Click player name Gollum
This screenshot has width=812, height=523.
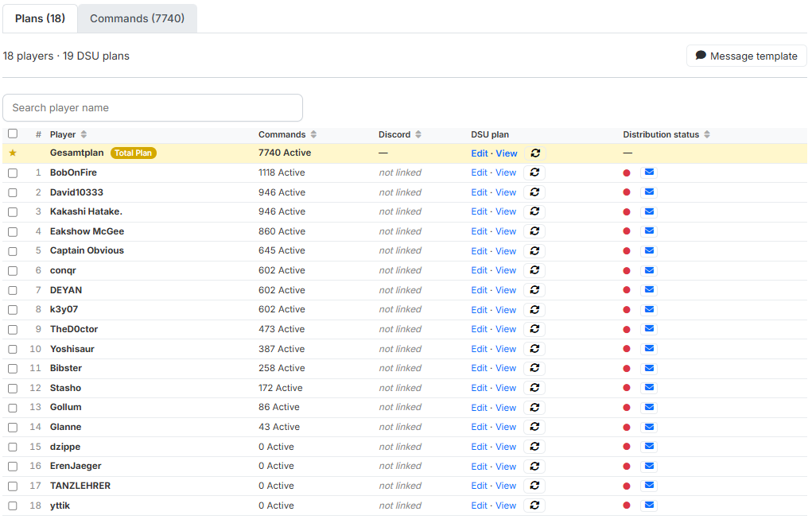[x=66, y=407]
